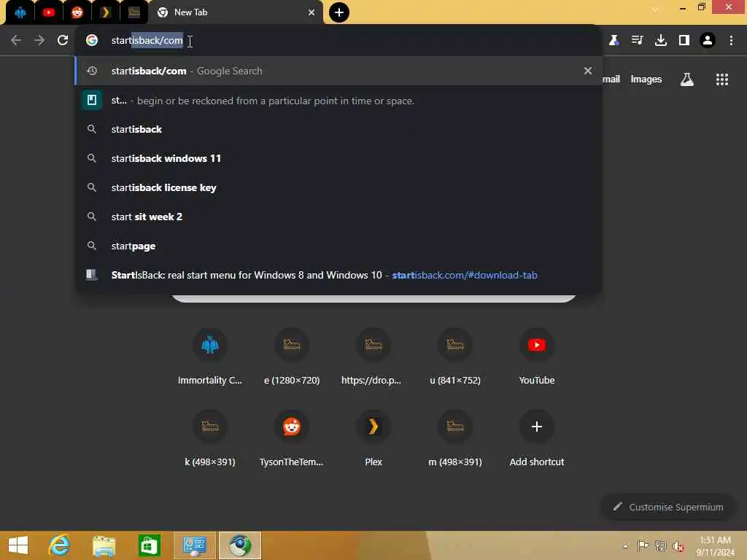Open the Control Panel taskbar icon

tap(194, 545)
